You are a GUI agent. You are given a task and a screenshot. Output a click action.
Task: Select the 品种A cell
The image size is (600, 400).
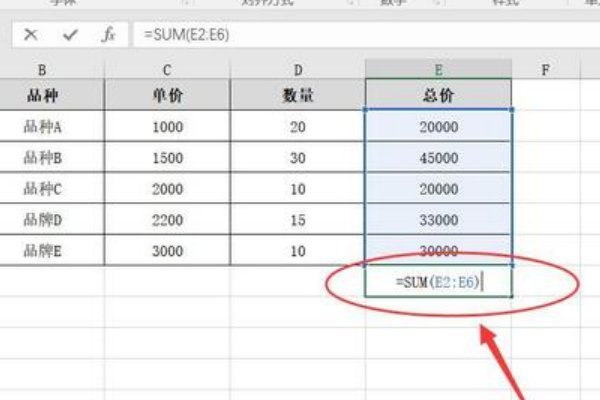52,126
